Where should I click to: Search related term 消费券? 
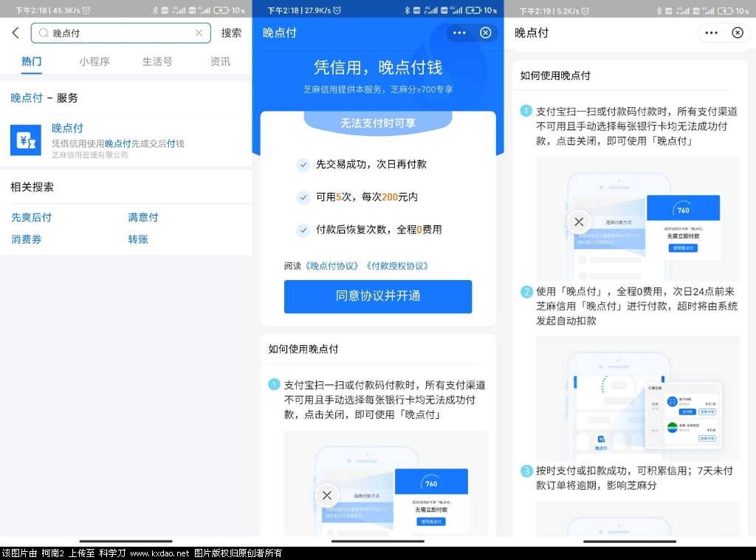click(26, 239)
